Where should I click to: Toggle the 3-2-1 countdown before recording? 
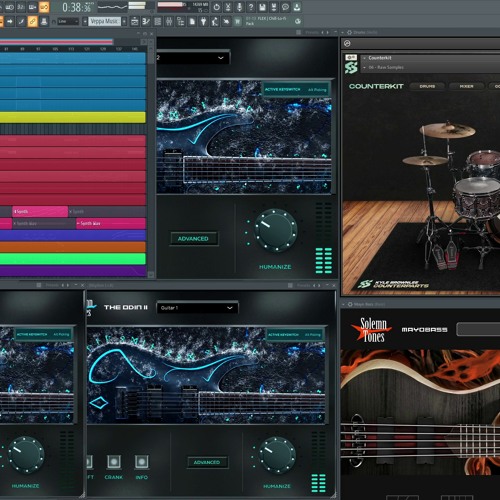tap(20, 7)
